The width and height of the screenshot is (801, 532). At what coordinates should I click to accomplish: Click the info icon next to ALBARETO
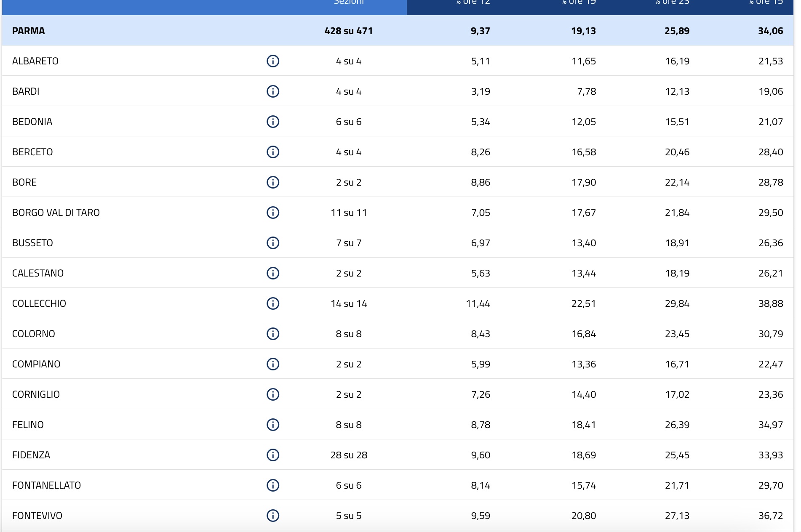point(273,61)
